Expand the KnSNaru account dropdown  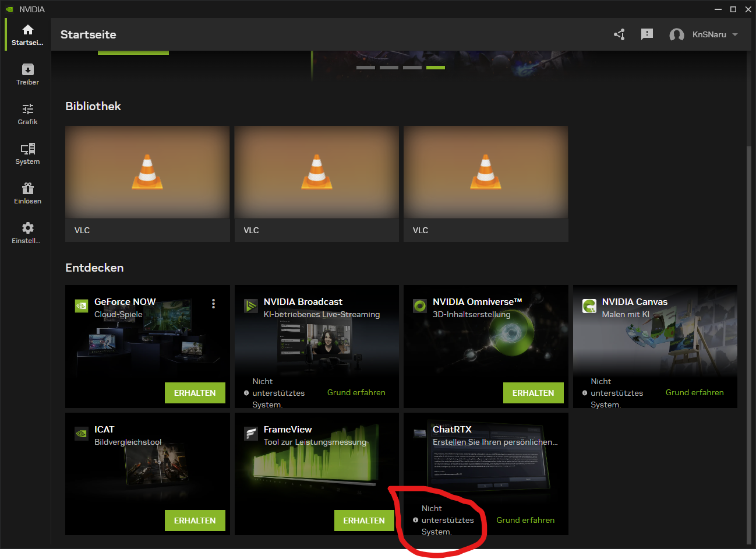click(704, 34)
